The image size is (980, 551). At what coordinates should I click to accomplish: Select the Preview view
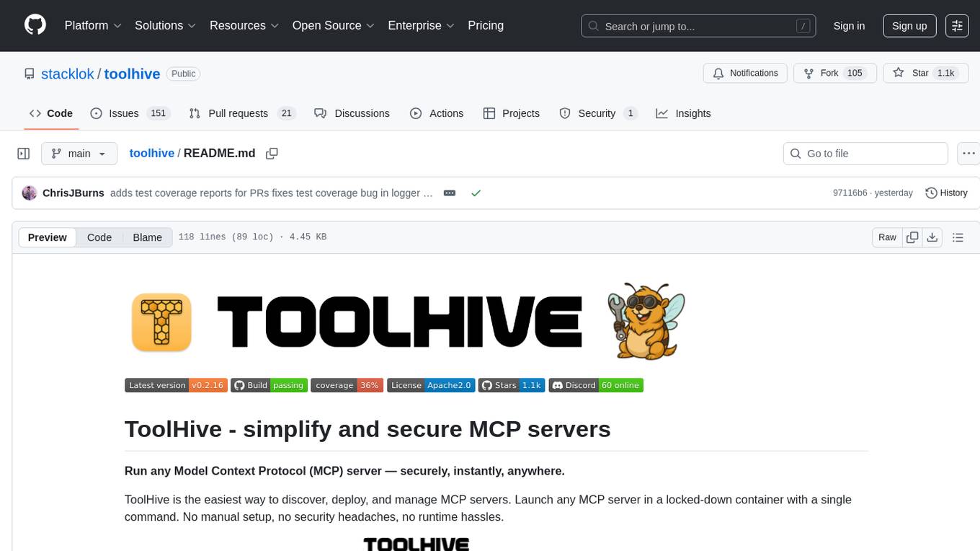pyautogui.click(x=48, y=237)
